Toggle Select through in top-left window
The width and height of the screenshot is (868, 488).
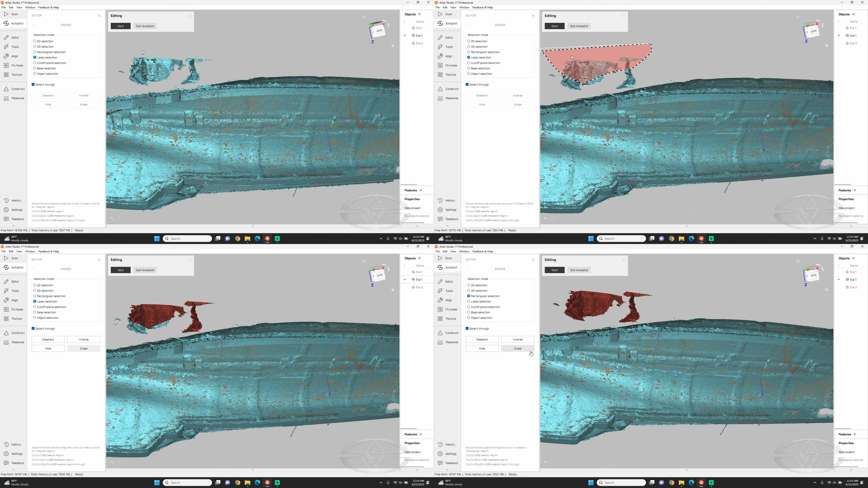point(43,85)
